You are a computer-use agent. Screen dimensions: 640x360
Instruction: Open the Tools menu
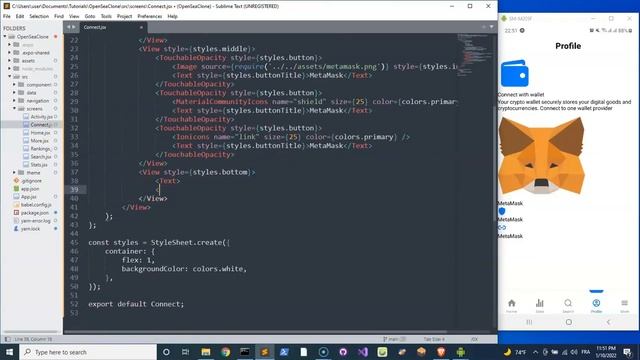point(106,16)
